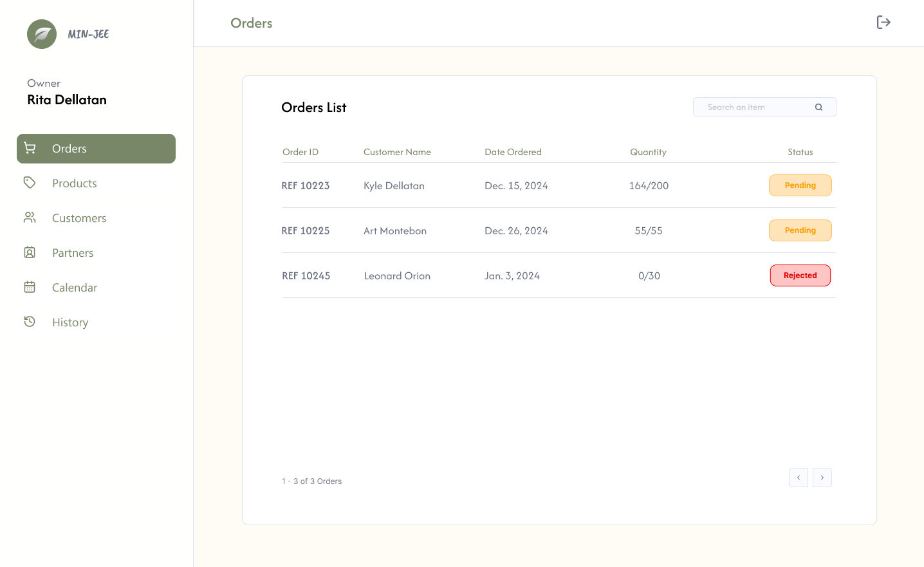This screenshot has height=567, width=924.
Task: Click the shopping cart Orders icon
Action: pos(30,148)
